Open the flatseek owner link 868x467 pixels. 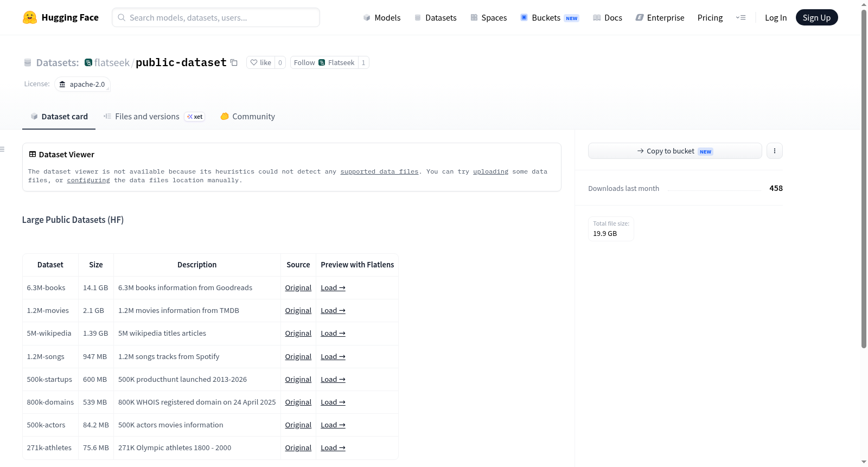pos(112,62)
